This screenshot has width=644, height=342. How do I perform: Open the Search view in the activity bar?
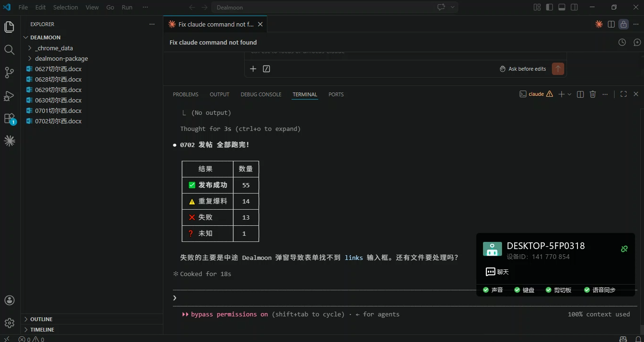tap(9, 50)
